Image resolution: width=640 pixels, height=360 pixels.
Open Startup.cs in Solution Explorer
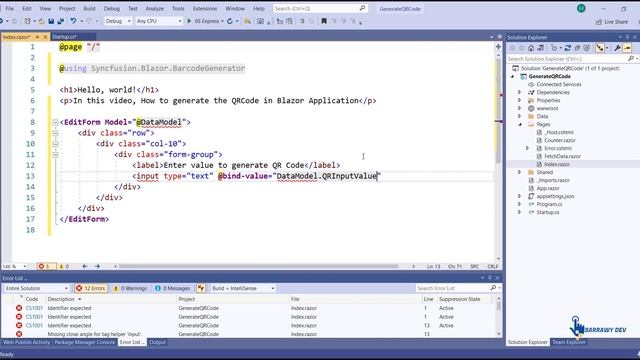[x=547, y=212]
